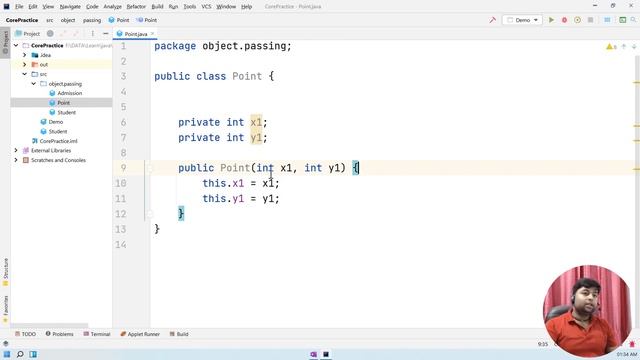The height and width of the screenshot is (360, 640).
Task: Go to previous highlighted error arrow
Action: pos(624,47)
